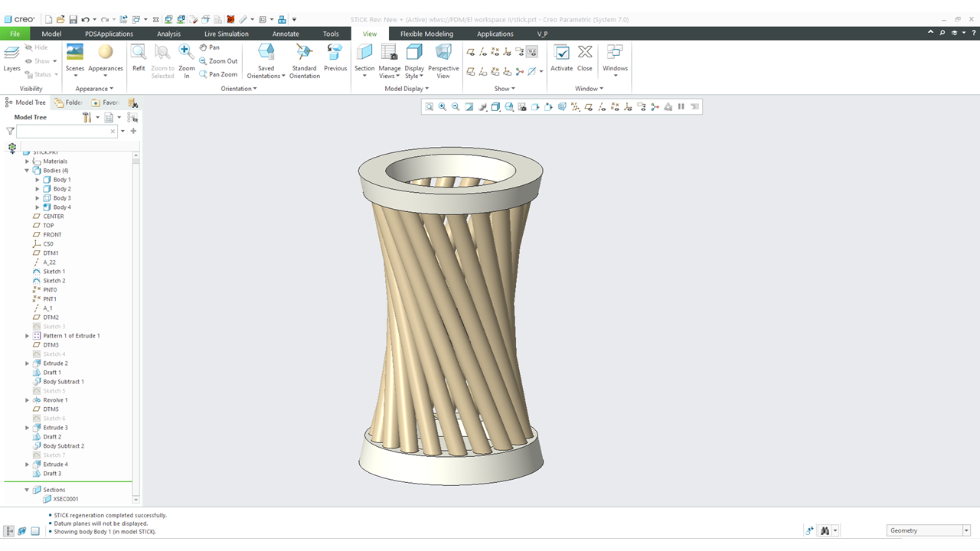Toggle highlighted display button in Show group

click(532, 52)
